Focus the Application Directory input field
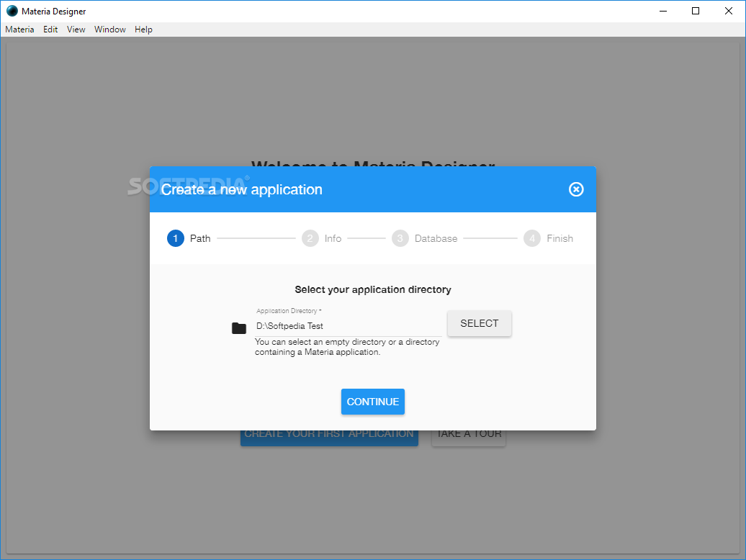The height and width of the screenshot is (560, 746). click(349, 326)
